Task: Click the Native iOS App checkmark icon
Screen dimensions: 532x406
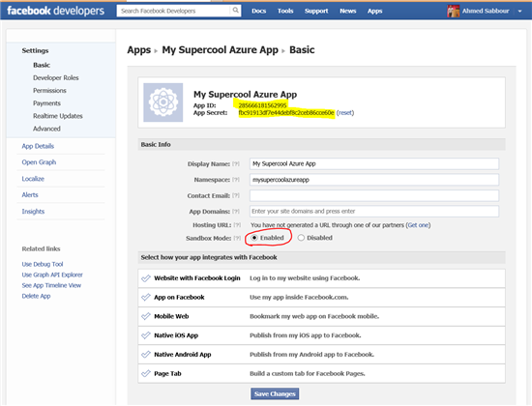Action: pyautogui.click(x=146, y=335)
